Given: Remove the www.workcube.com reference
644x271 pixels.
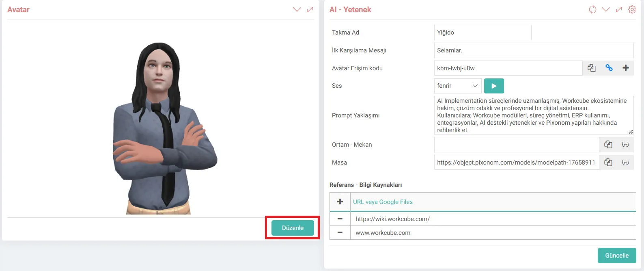Looking at the screenshot, I should tap(340, 233).
